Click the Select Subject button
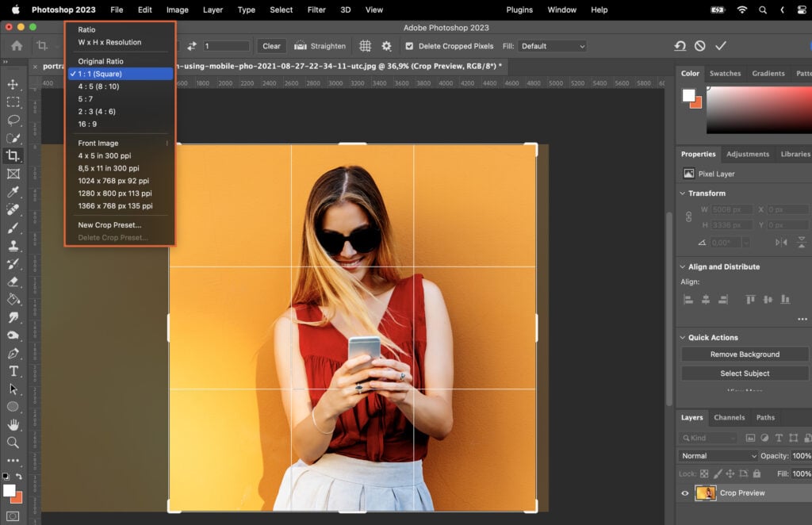Image resolution: width=812 pixels, height=525 pixels. point(744,373)
